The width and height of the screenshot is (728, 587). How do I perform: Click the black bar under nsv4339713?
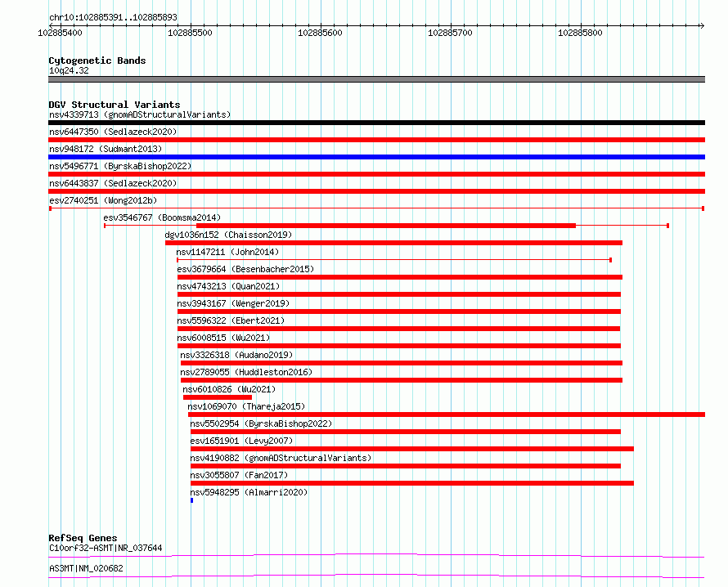[376, 123]
